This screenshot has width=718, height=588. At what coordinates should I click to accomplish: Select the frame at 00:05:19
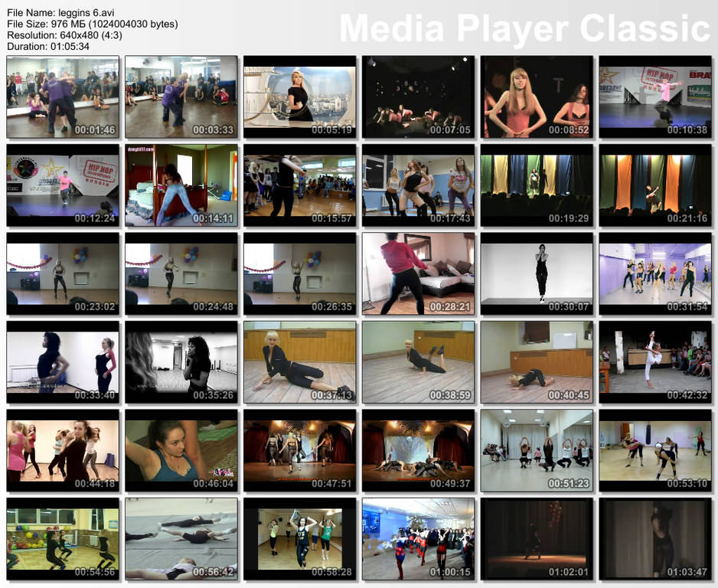click(x=300, y=96)
